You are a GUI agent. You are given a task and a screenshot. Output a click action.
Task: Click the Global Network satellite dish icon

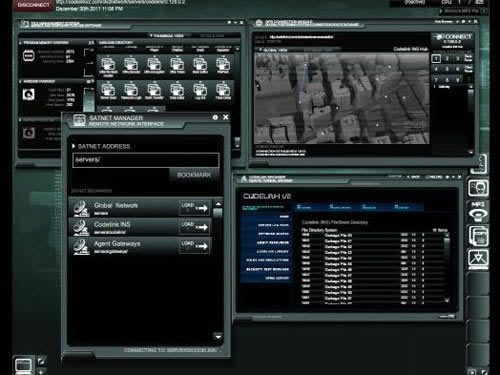click(x=81, y=208)
